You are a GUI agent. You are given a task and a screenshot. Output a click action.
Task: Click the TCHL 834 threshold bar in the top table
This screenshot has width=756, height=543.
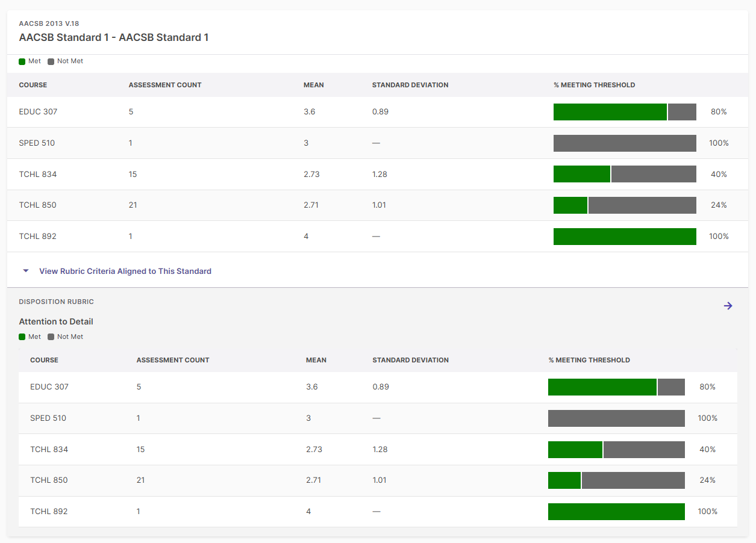[625, 175]
